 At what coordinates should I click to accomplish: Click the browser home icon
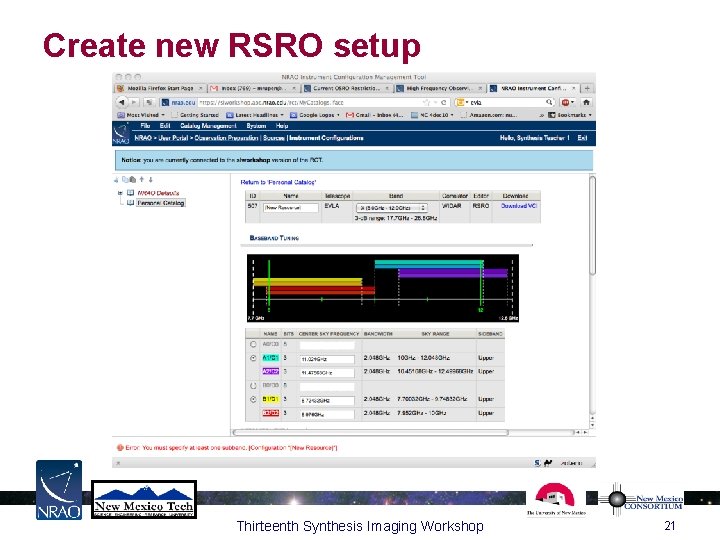pyautogui.click(x=586, y=102)
